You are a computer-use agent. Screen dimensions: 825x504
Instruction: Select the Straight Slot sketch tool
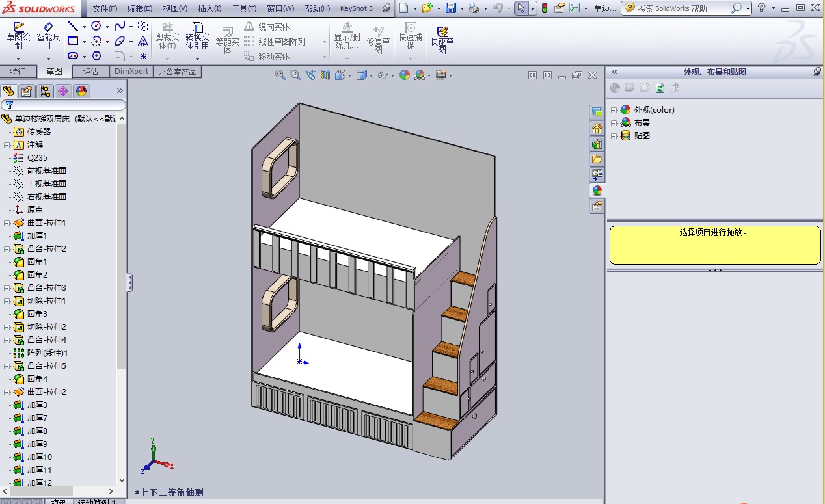pos(73,56)
